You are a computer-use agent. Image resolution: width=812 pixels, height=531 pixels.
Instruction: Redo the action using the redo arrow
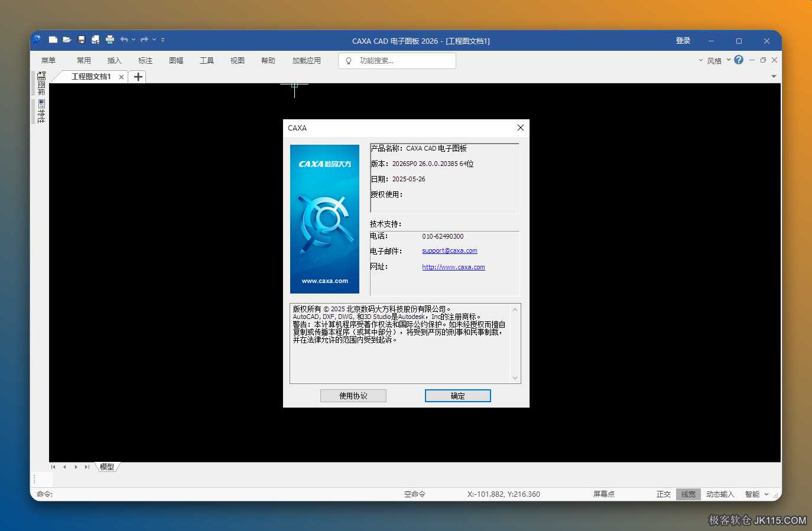click(x=144, y=40)
